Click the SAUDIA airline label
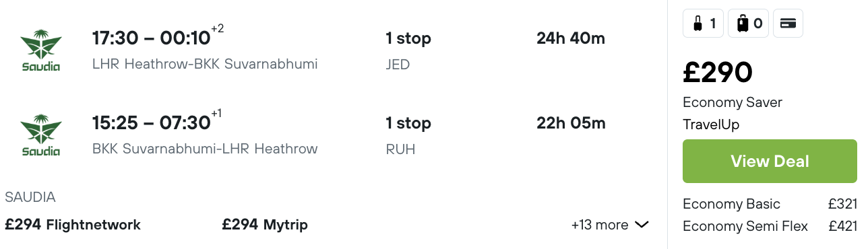 [x=30, y=197]
